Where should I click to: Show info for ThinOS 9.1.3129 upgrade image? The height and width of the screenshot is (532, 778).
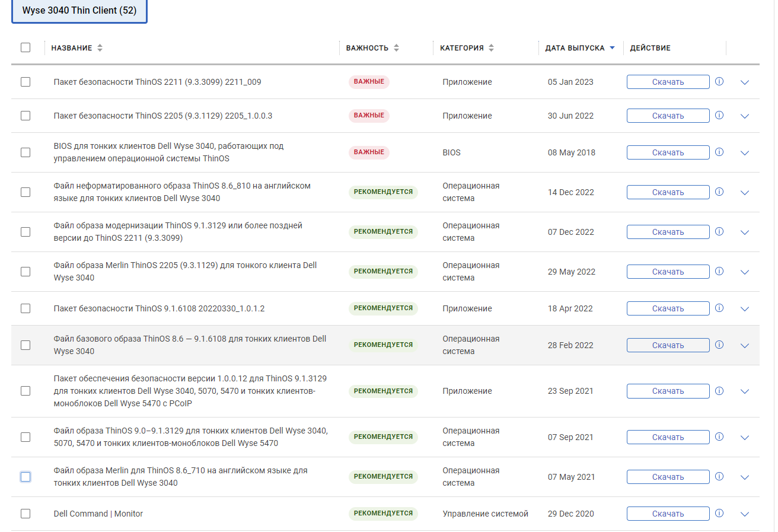click(x=719, y=232)
